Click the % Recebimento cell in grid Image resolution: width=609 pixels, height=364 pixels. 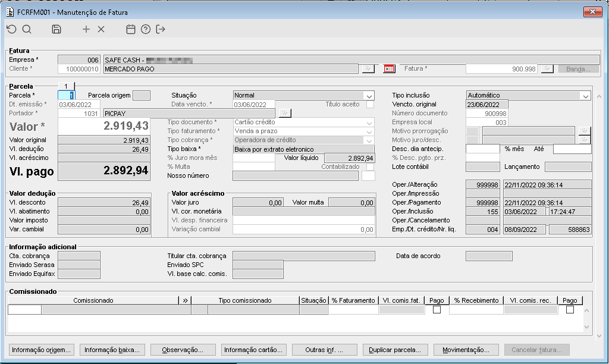(476, 310)
